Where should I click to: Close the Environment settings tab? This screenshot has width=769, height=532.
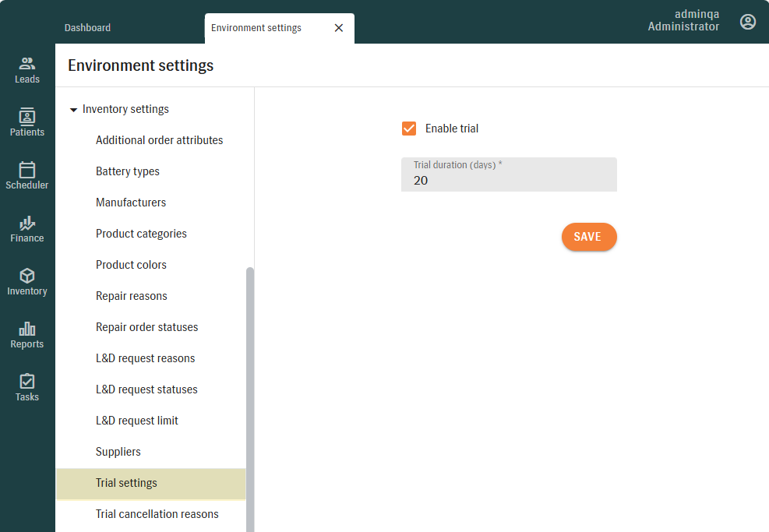click(338, 28)
